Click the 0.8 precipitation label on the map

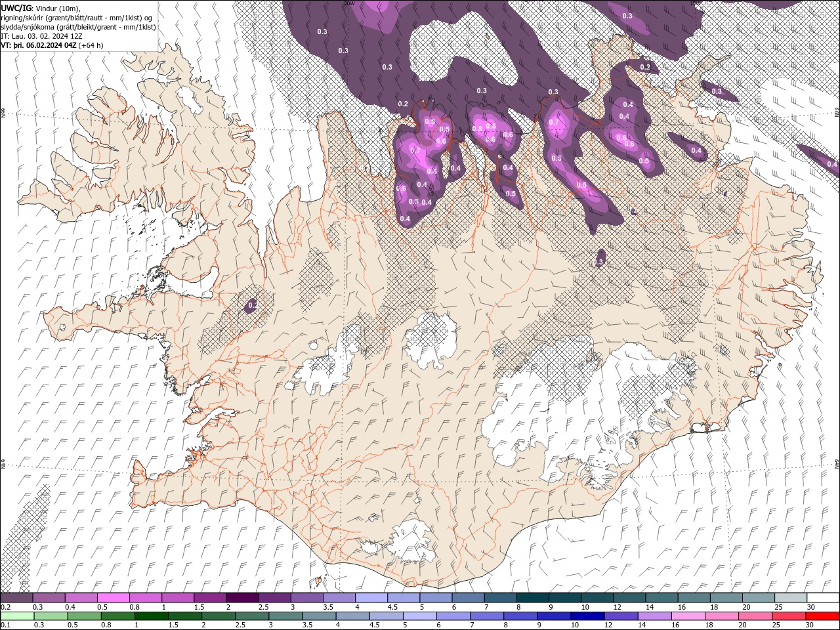point(477,129)
